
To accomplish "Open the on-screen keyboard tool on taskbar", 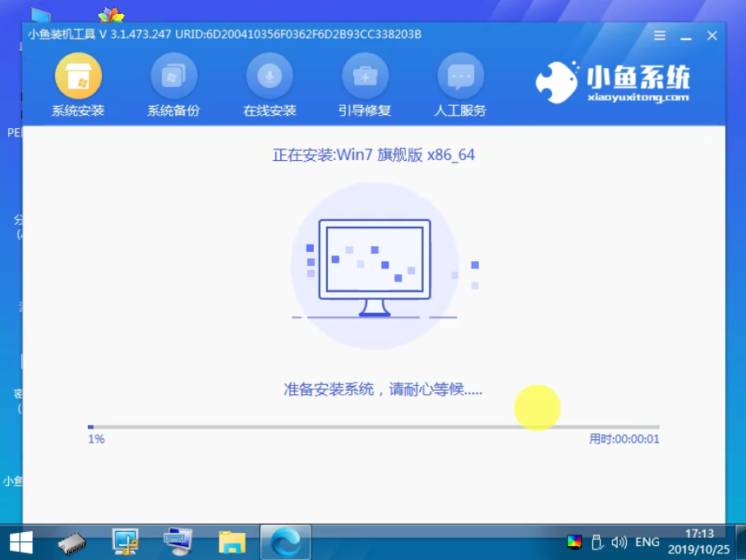I will coord(179,542).
